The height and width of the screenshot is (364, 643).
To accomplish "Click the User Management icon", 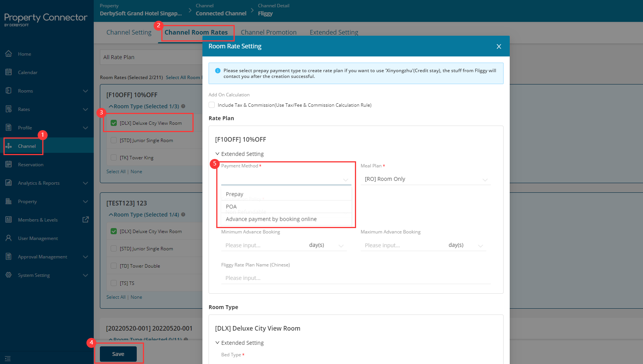I will click(8, 238).
